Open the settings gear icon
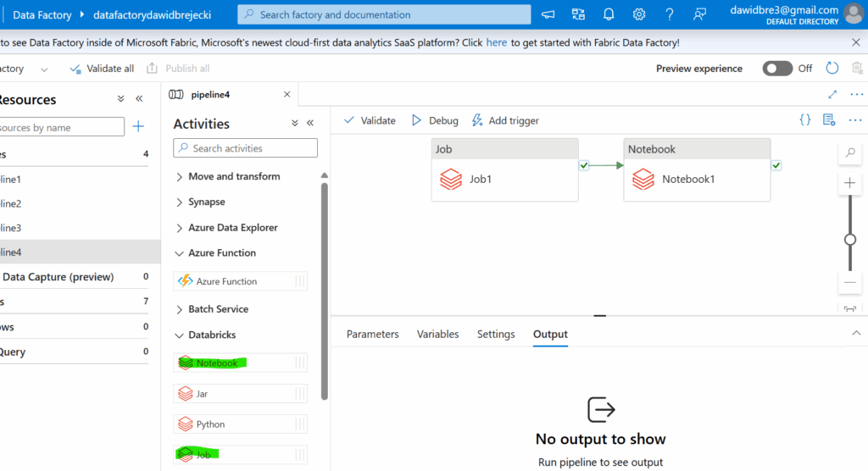 (x=639, y=14)
